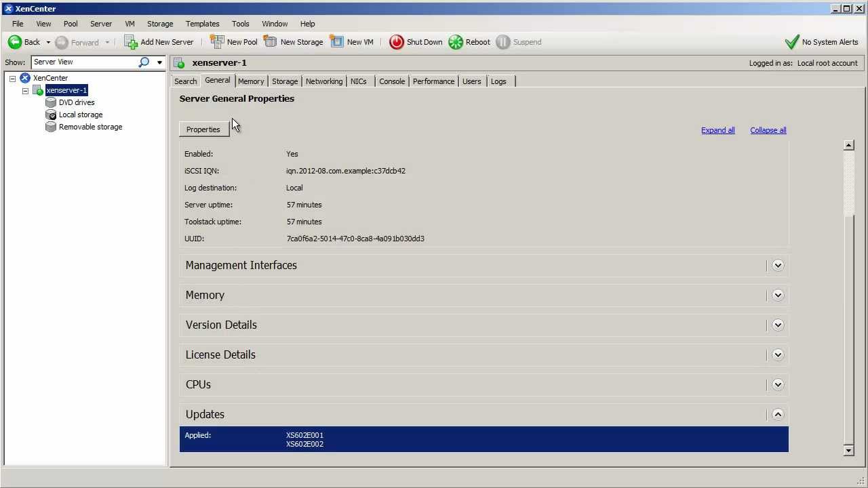The height and width of the screenshot is (488, 868).
Task: Click the XenCenter title bar icon
Action: pyautogui.click(x=8, y=9)
